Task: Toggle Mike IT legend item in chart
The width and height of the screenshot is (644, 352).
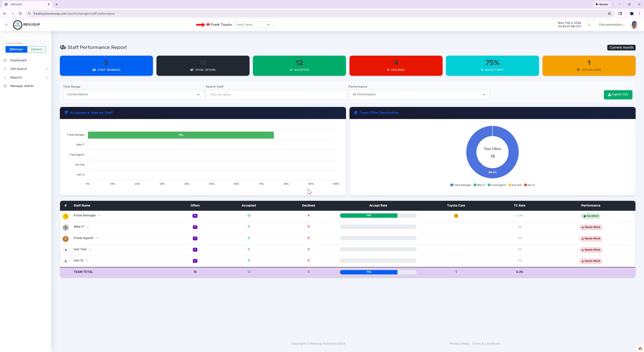Action: (x=479, y=185)
